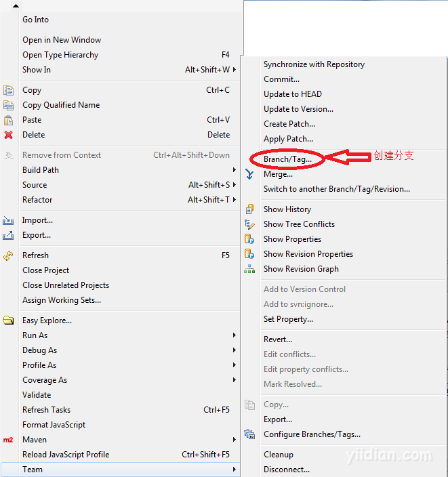Click the Show Revision Graph icon

[249, 269]
